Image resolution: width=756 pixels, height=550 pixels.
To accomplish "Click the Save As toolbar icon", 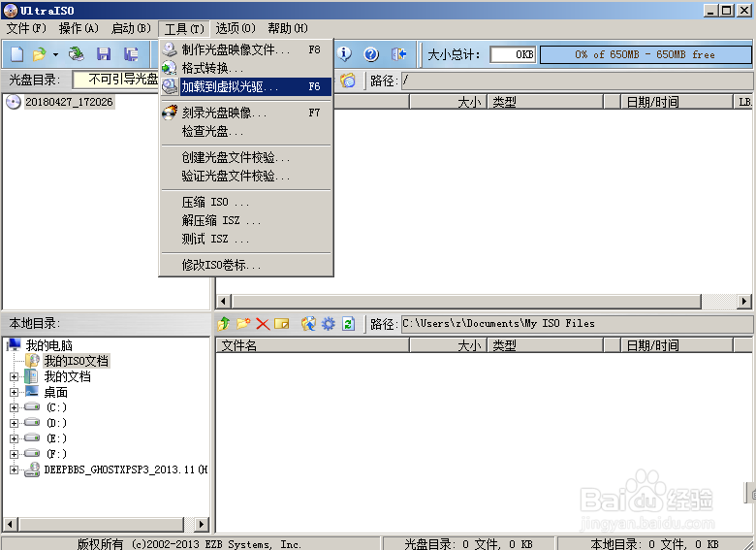I will [x=131, y=54].
